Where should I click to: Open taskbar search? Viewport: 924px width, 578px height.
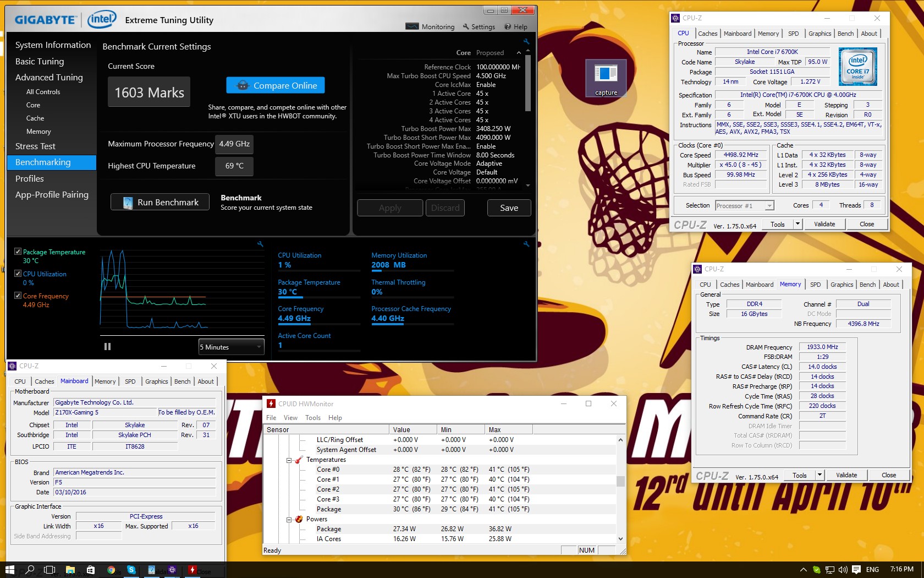pyautogui.click(x=30, y=570)
